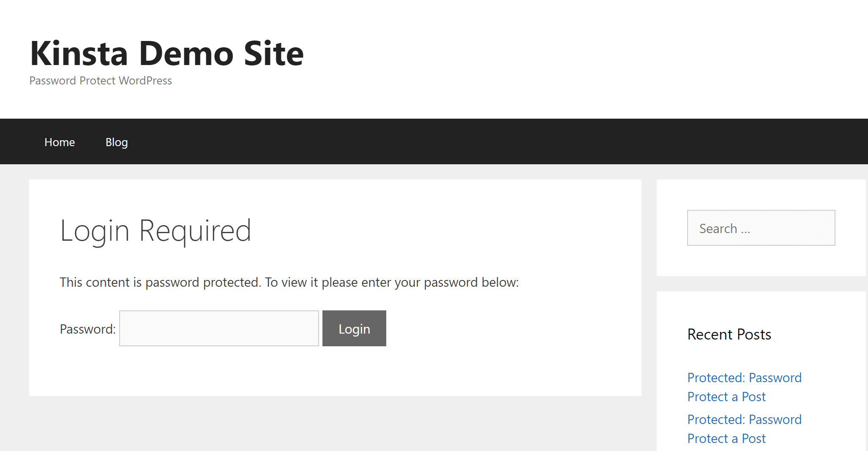Select the Password Protect WordPress tagline
The height and width of the screenshot is (451, 868).
[x=101, y=80]
